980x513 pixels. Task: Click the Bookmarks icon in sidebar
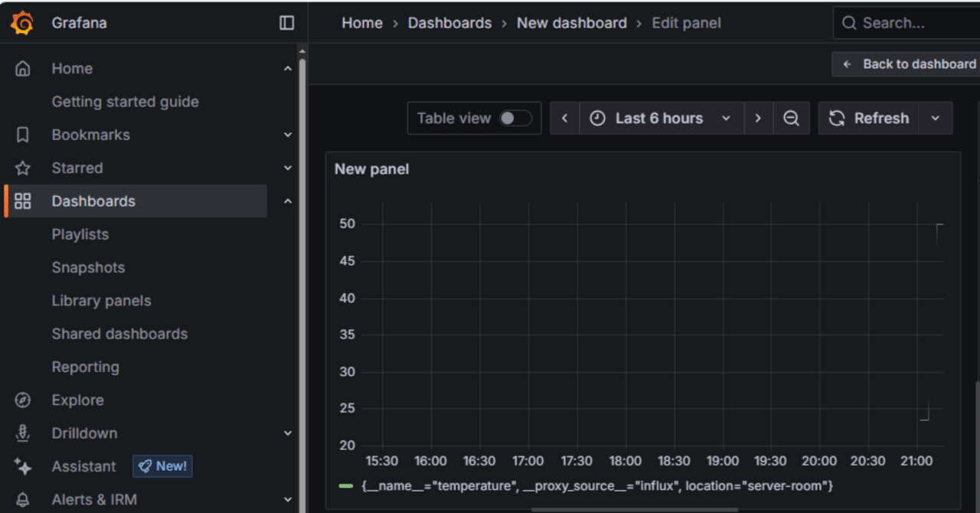(x=22, y=135)
